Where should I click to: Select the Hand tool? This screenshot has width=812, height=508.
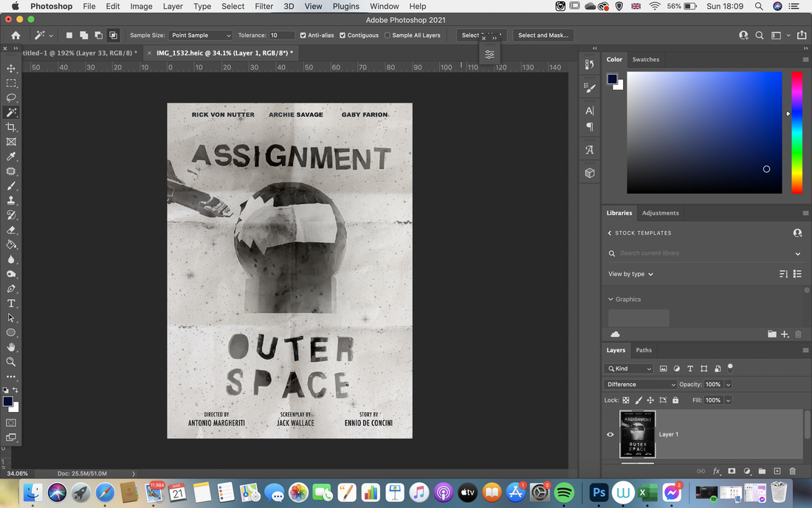(11, 348)
